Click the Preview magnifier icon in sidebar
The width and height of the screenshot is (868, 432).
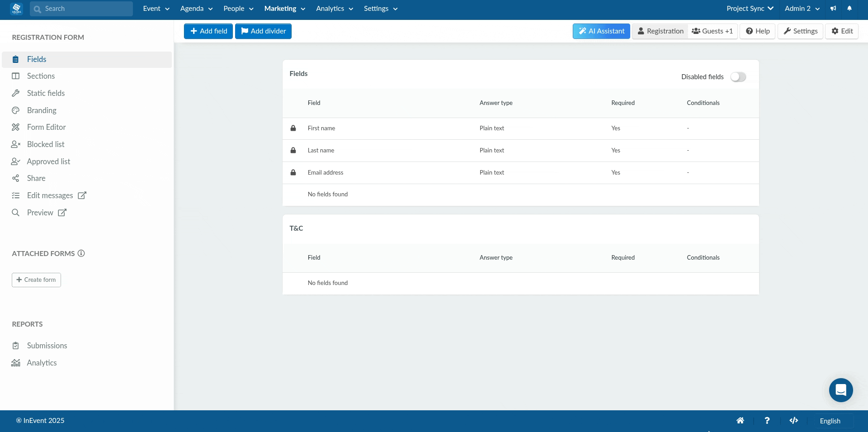click(x=16, y=213)
